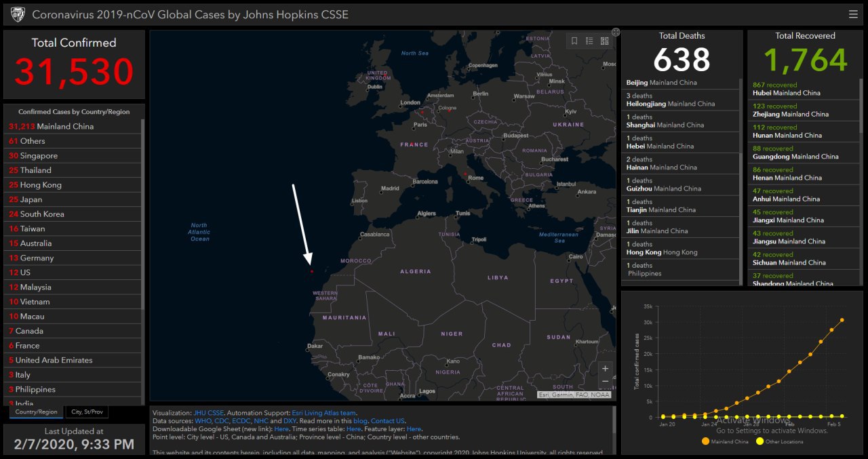Viewport: 868px width, 459px height.
Task: Open the Feature layer 'Here' link
Action: pyautogui.click(x=414, y=429)
